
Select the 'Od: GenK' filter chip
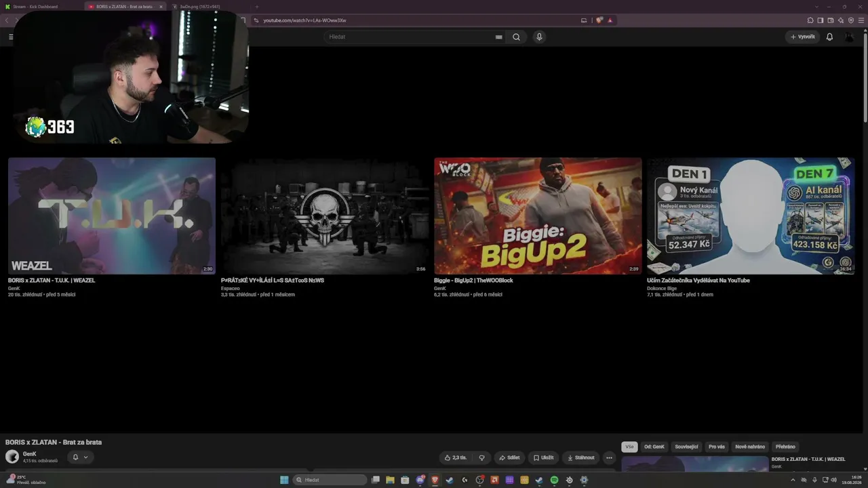pyautogui.click(x=654, y=447)
